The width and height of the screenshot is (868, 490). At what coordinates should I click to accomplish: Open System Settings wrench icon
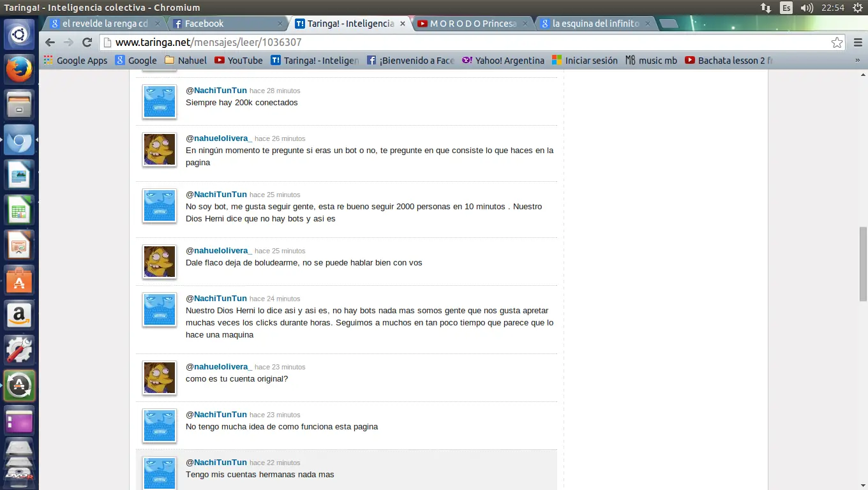[x=19, y=350]
